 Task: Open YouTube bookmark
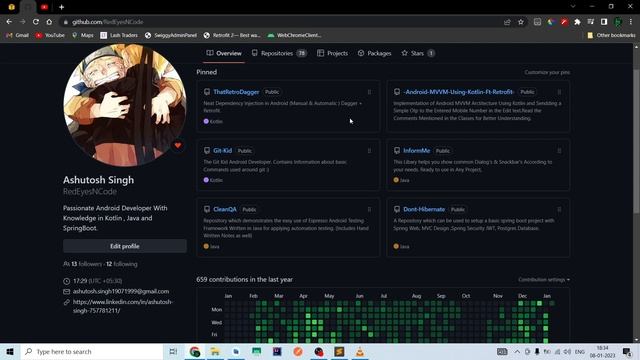point(50,36)
